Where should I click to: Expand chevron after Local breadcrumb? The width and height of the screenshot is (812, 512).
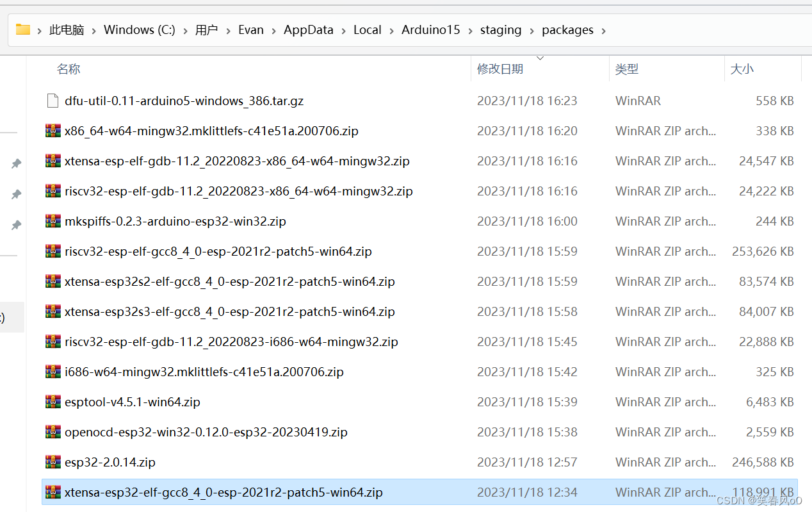pos(391,30)
